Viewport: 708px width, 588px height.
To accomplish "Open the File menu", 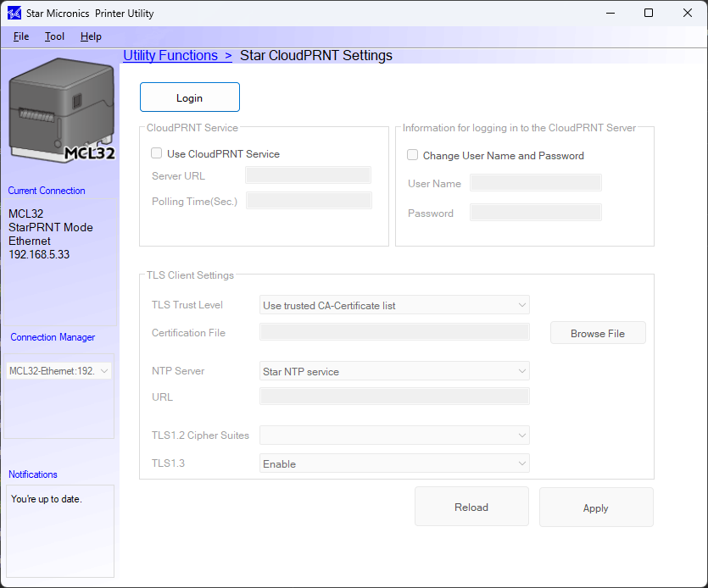I will pyautogui.click(x=21, y=36).
